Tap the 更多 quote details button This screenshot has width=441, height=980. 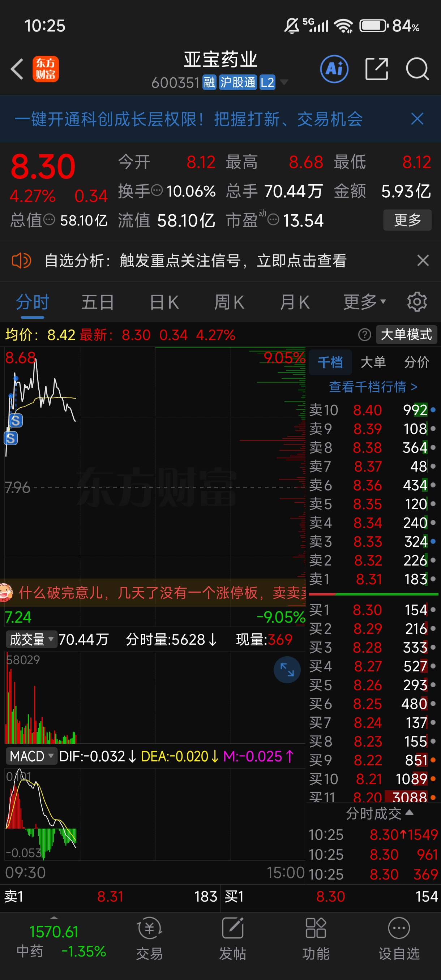click(x=407, y=219)
